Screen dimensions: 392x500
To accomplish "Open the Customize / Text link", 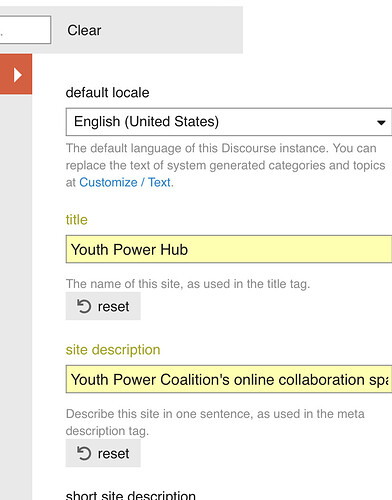I will click(x=125, y=182).
